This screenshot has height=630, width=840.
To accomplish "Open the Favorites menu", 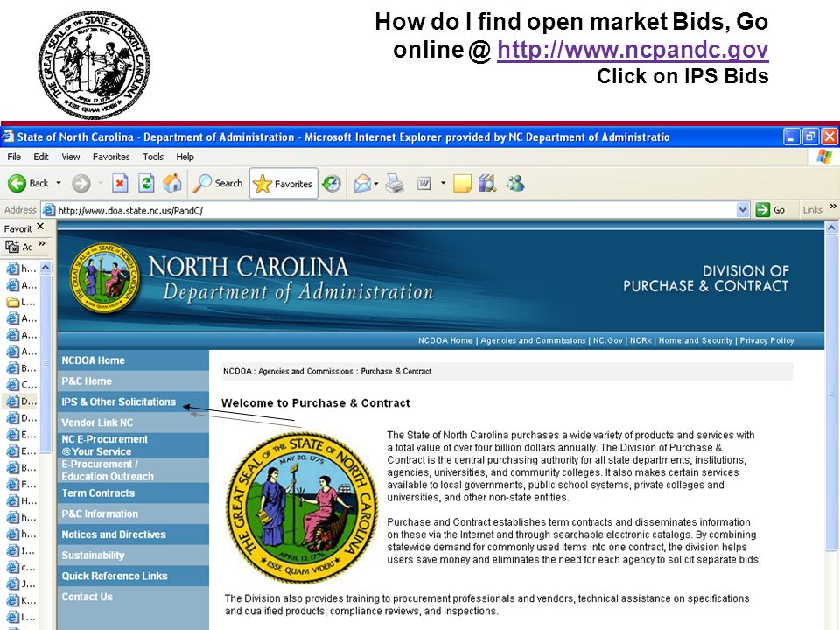I will click(x=111, y=157).
